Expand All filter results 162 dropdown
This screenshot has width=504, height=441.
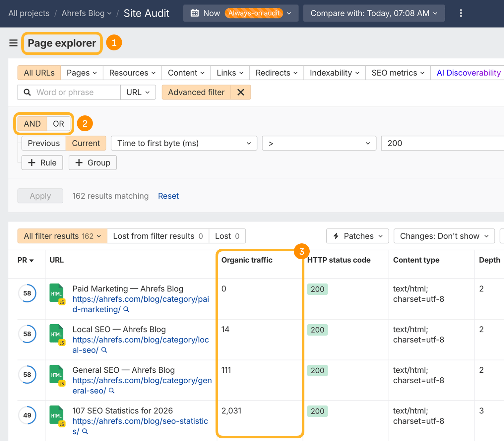(x=62, y=236)
